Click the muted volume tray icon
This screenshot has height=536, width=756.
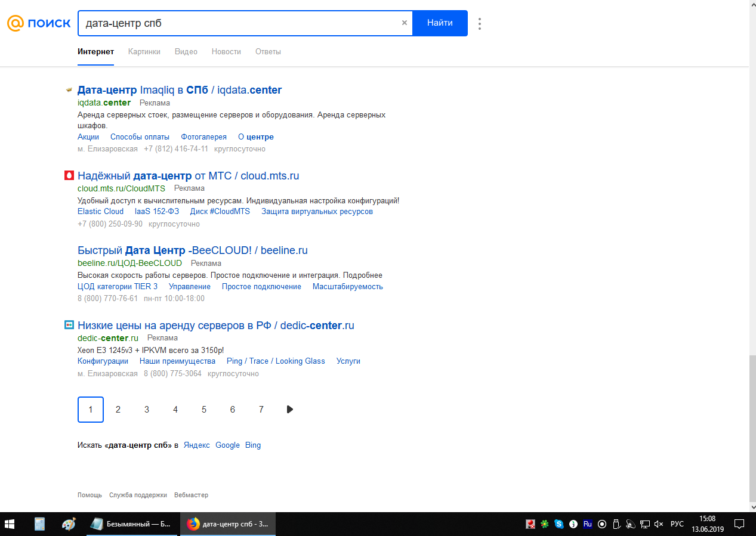pyautogui.click(x=659, y=524)
